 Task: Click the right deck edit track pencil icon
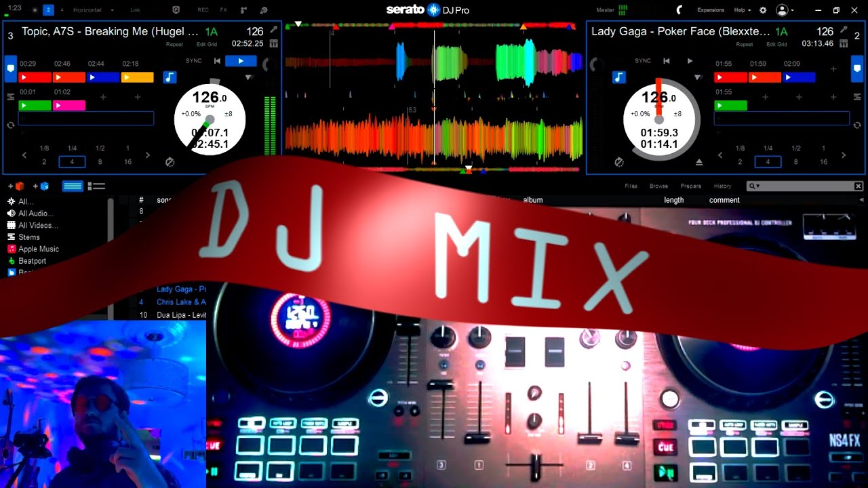point(844,30)
